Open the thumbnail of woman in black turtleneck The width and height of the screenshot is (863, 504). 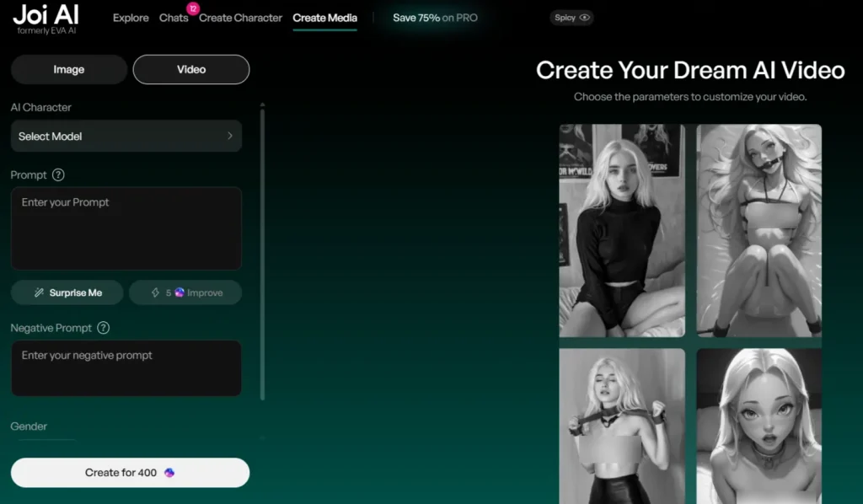[622, 231]
